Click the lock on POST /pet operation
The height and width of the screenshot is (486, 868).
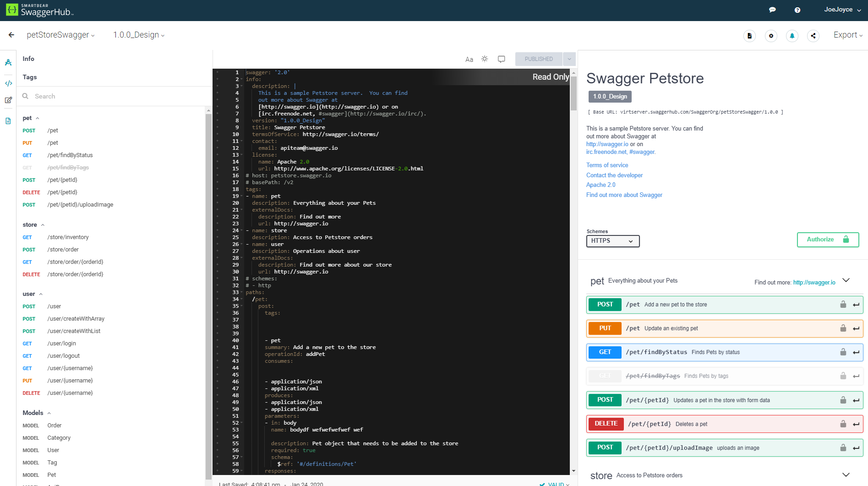point(843,304)
